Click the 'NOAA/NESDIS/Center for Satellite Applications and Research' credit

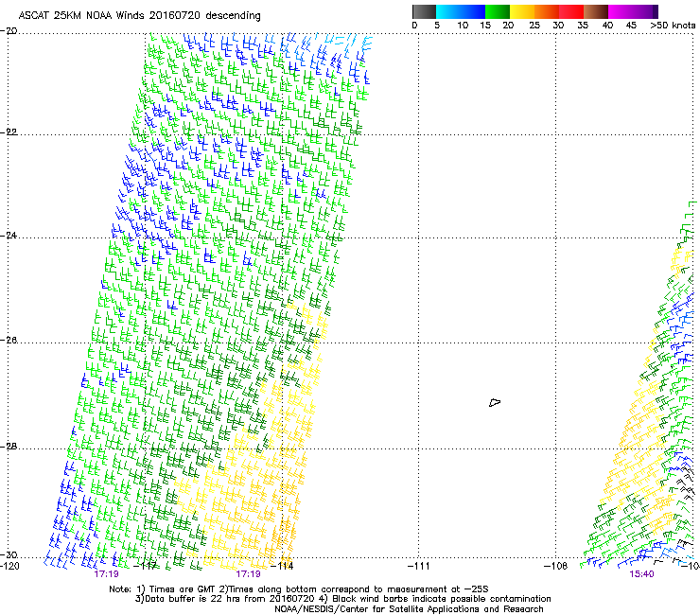[409, 609]
